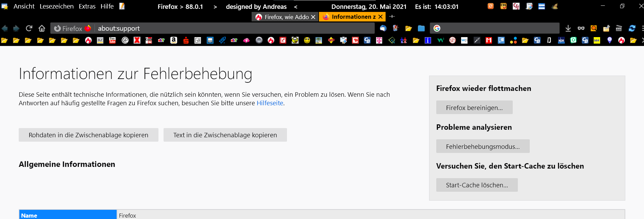Follow the Hilfeseite link
The image size is (644, 219).
tap(270, 103)
